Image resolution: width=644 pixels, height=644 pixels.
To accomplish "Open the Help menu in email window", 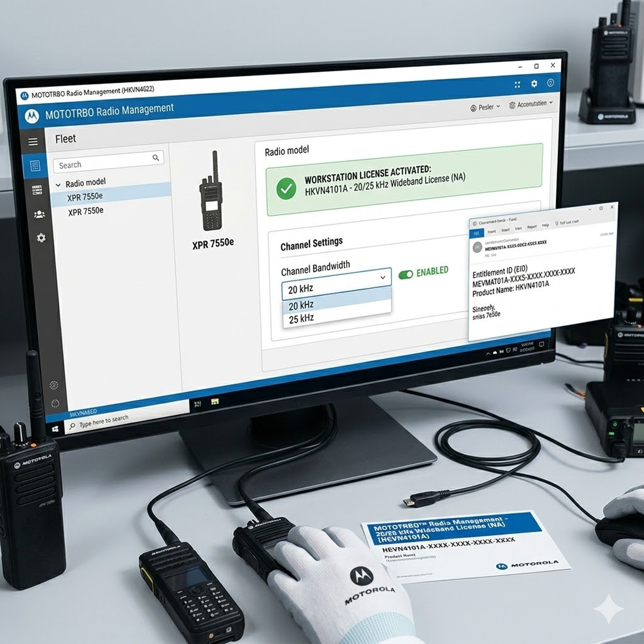I will click(x=545, y=225).
